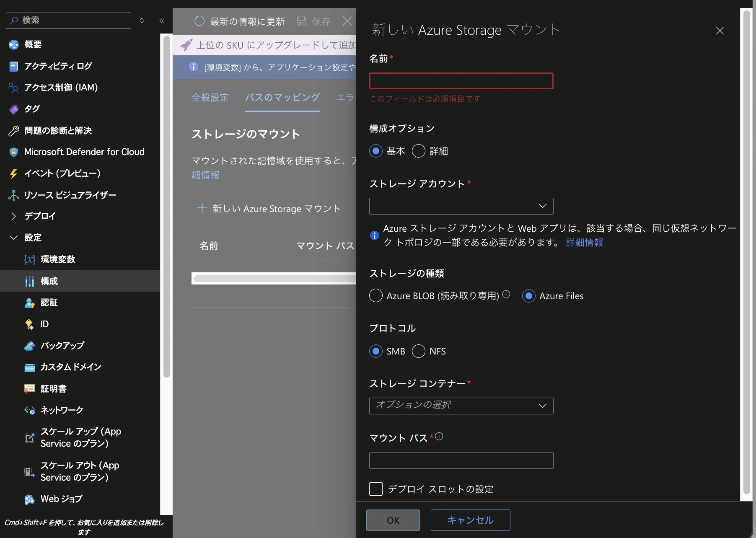This screenshot has width=756, height=538.
Task: Click 新しい Azure Storage マウント add button
Action: [269, 209]
